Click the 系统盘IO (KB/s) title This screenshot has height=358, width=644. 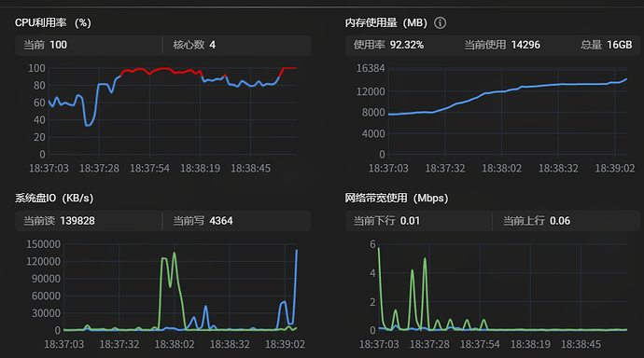54,199
